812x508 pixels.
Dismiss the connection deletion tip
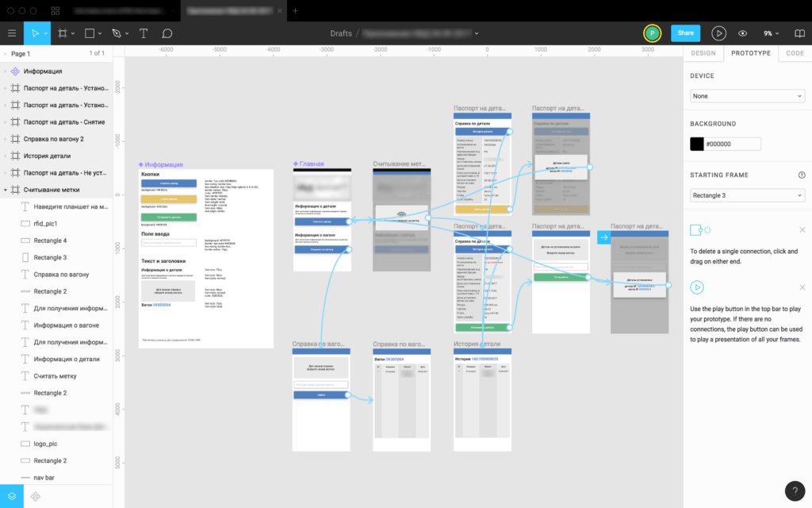[802, 229]
